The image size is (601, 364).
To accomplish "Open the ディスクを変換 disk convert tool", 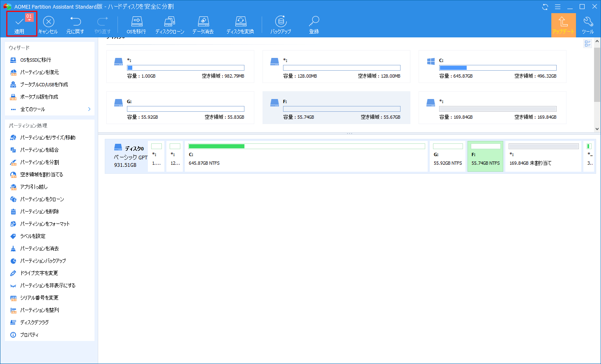I will 240,25.
